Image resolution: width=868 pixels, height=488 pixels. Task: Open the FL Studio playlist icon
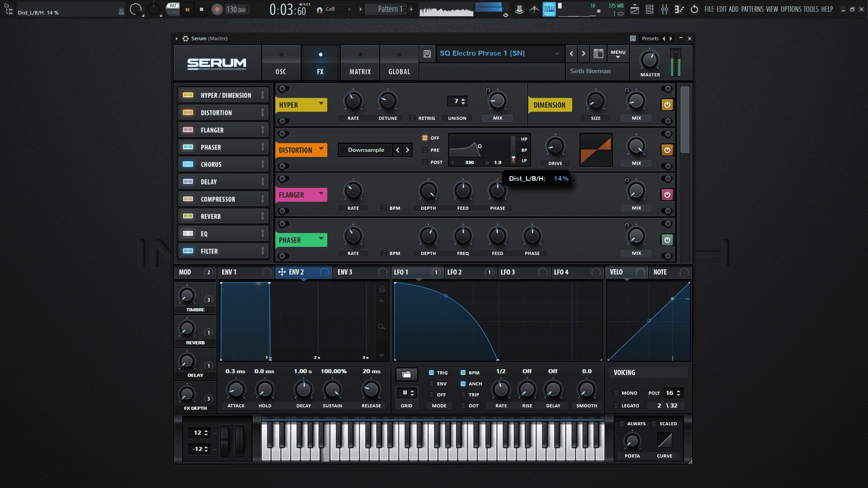tap(635, 9)
